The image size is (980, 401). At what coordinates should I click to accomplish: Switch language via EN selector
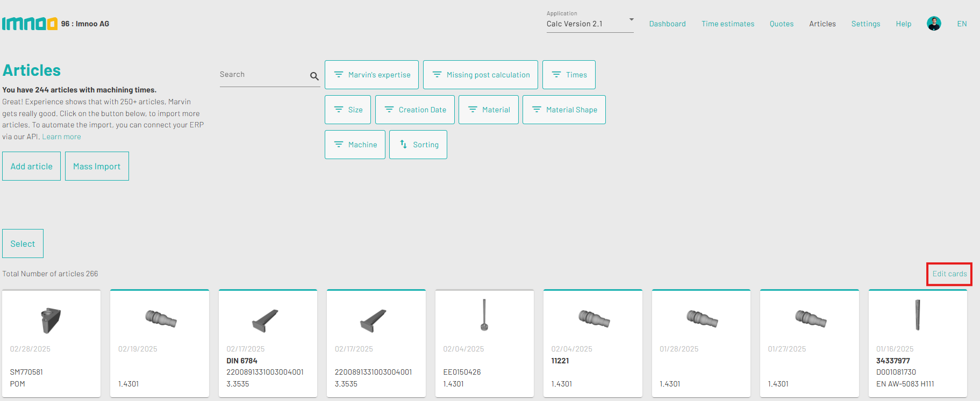[961, 24]
